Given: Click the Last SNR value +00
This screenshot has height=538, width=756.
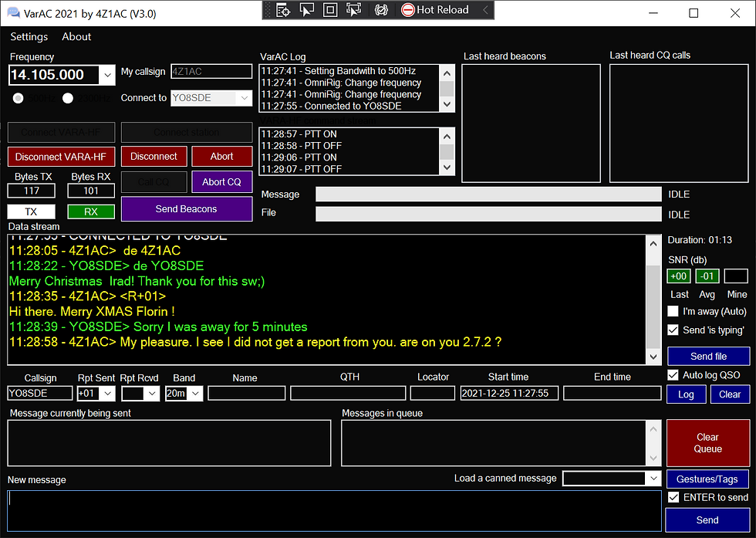Looking at the screenshot, I should click(678, 276).
